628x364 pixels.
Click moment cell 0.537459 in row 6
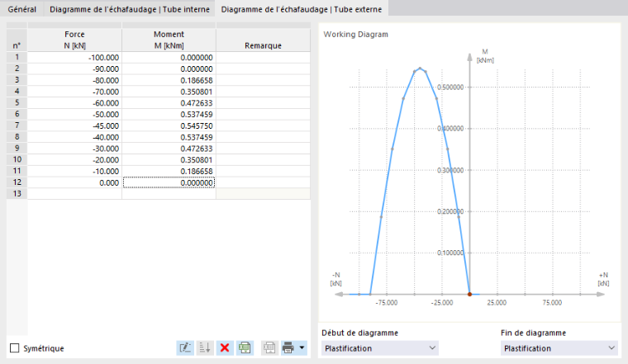click(x=169, y=115)
